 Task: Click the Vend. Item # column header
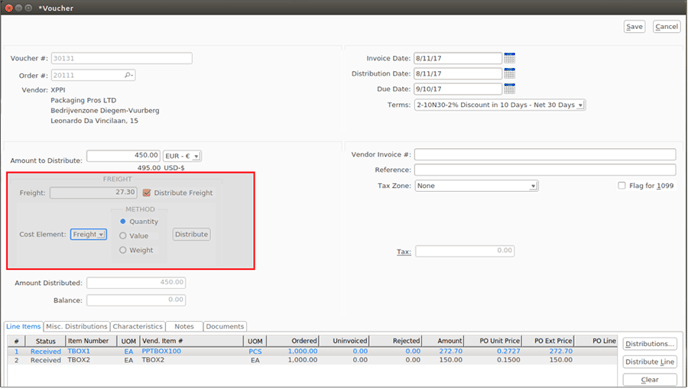coord(192,341)
